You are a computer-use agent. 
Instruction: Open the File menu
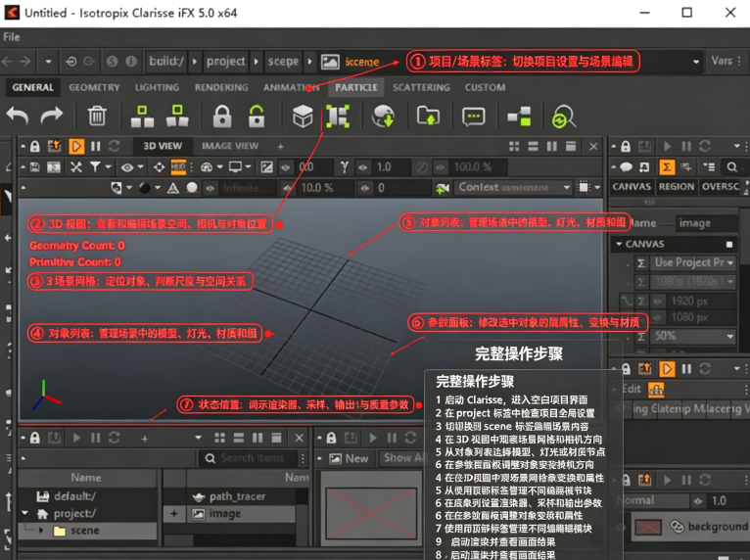pos(12,37)
